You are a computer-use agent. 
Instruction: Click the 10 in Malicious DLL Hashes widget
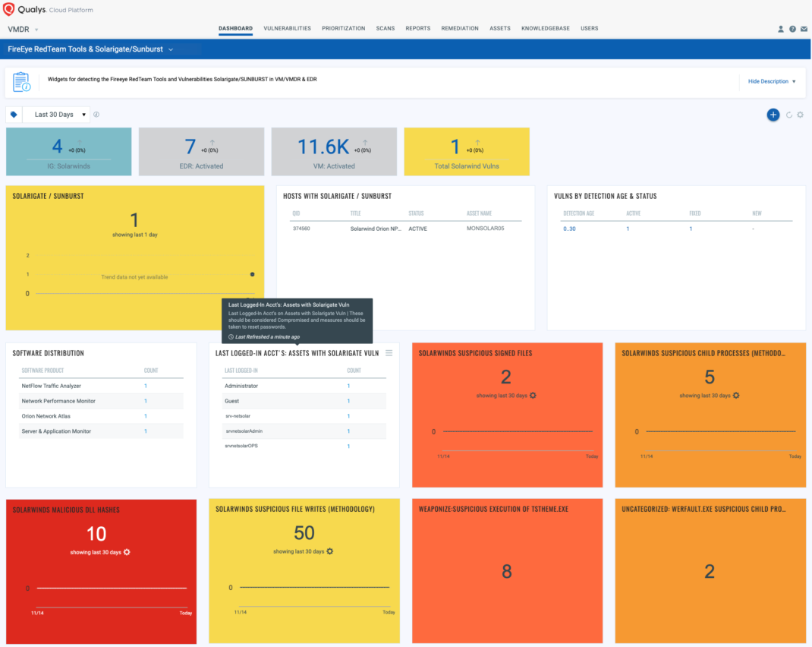(x=96, y=534)
